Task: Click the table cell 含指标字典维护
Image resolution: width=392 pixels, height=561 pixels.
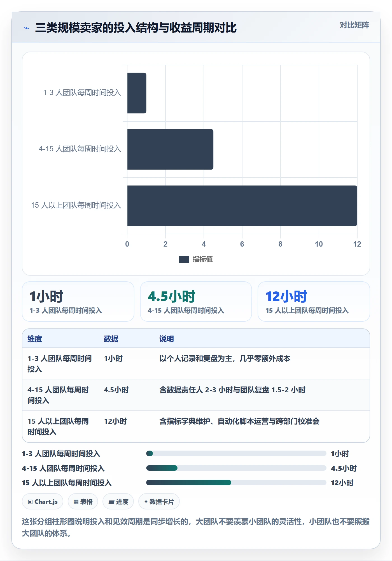Action: [x=239, y=421]
